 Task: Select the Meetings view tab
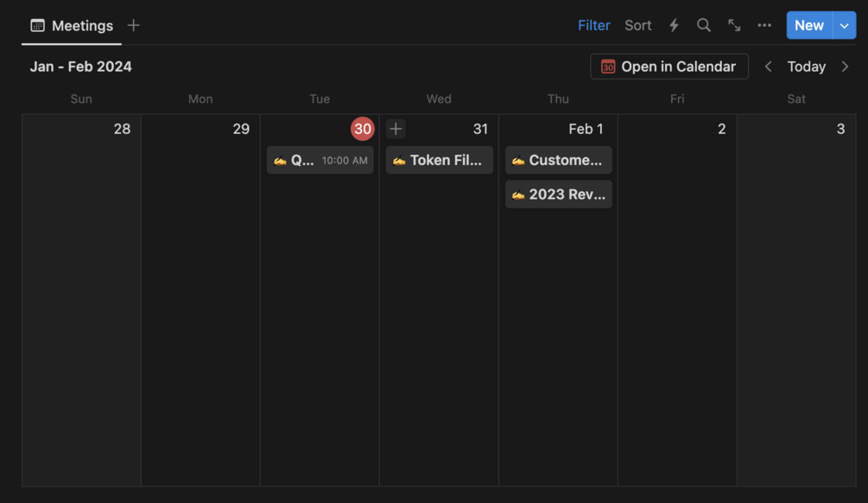pyautogui.click(x=72, y=26)
